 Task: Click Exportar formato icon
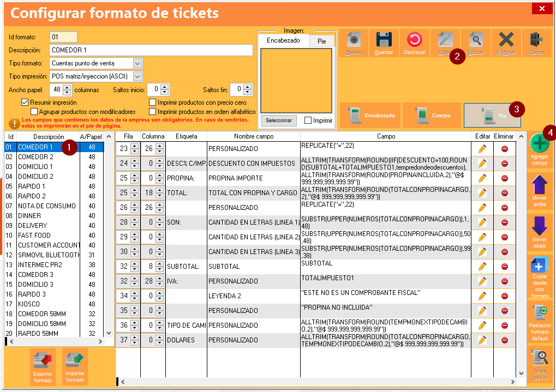pos(43,366)
